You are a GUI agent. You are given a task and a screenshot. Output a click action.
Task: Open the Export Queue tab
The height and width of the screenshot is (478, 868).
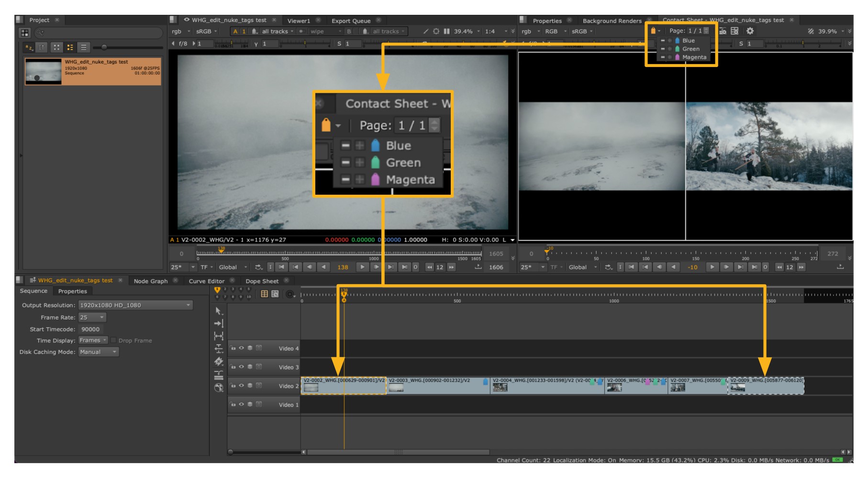click(351, 21)
